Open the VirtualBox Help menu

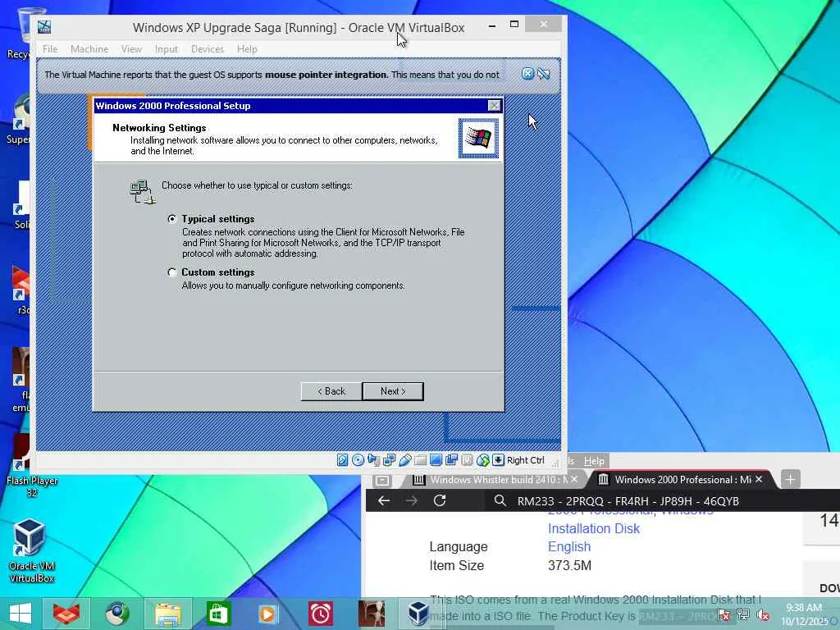[x=247, y=48]
